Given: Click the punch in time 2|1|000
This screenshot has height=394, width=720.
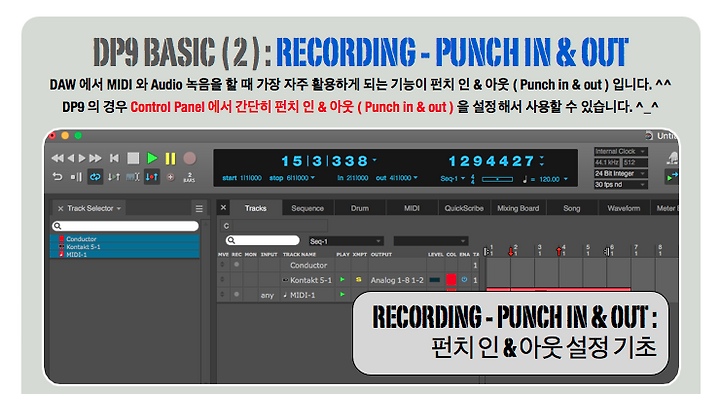Looking at the screenshot, I should pos(357,178).
